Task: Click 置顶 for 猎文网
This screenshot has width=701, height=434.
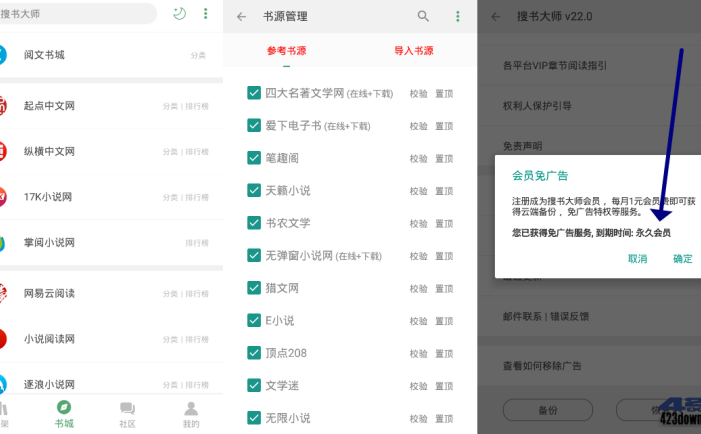Action: [444, 289]
